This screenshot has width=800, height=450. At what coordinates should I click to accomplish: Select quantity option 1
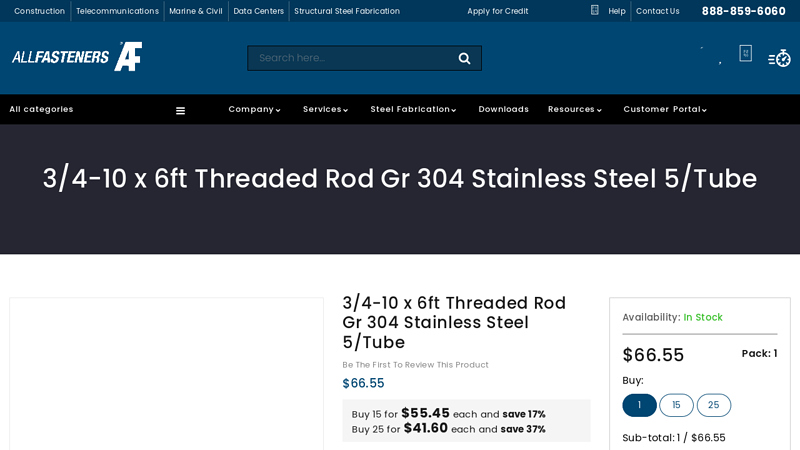639,405
